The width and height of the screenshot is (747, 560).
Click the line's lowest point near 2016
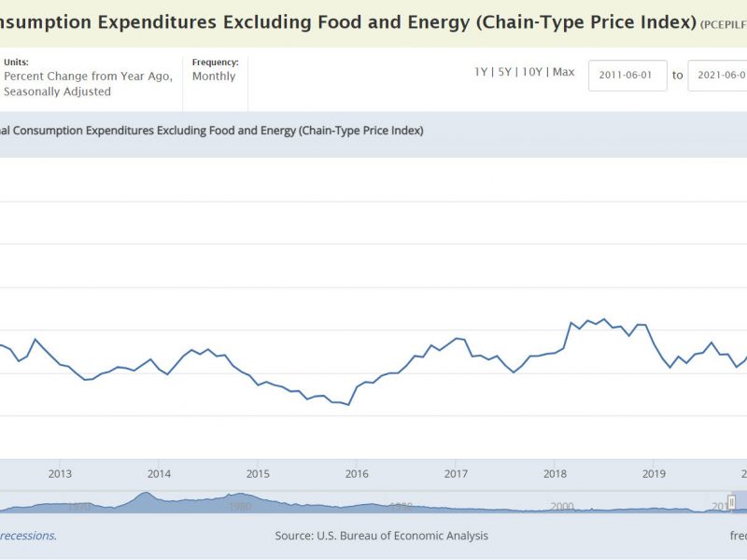[348, 405]
